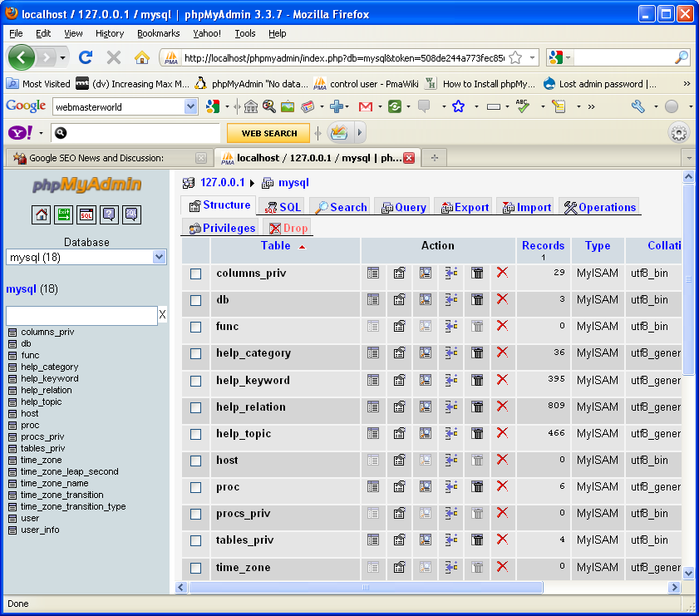Click the Home icon in phpMyAdmin sidebar
The width and height of the screenshot is (699, 616).
(42, 214)
